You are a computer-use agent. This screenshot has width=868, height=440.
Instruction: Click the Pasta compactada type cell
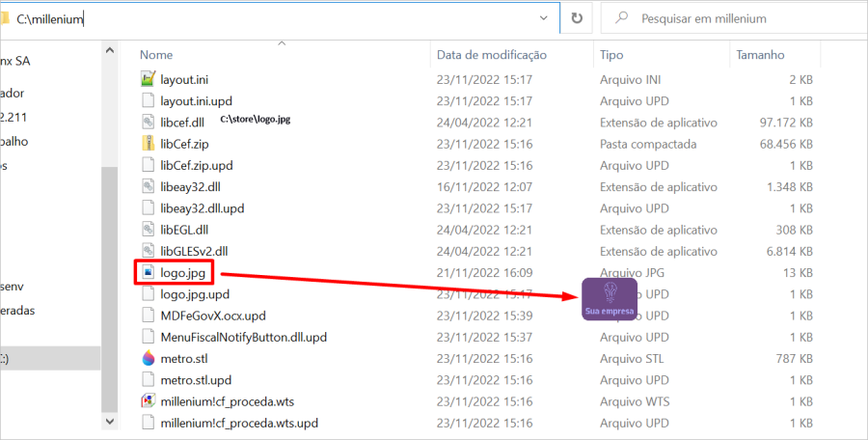click(x=648, y=144)
